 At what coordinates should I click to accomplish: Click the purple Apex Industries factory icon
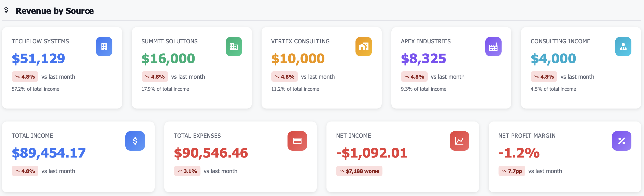tap(493, 46)
